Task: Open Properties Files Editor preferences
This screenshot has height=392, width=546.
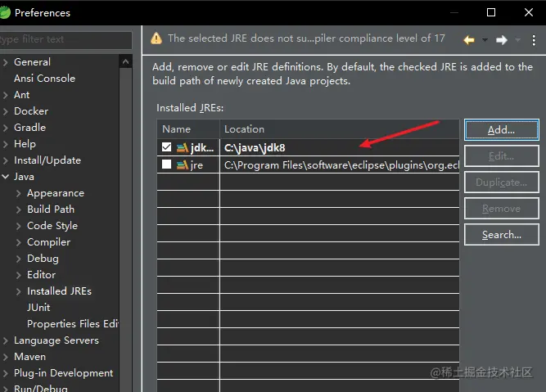Action: [x=73, y=324]
